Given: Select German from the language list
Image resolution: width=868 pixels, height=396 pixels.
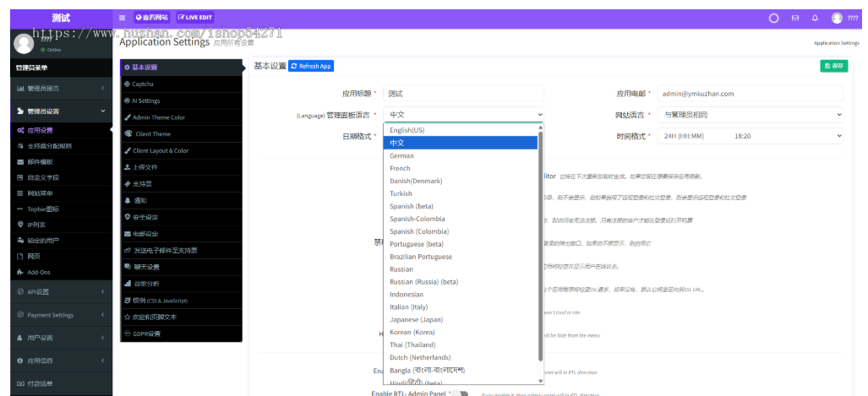Looking at the screenshot, I should (461, 155).
